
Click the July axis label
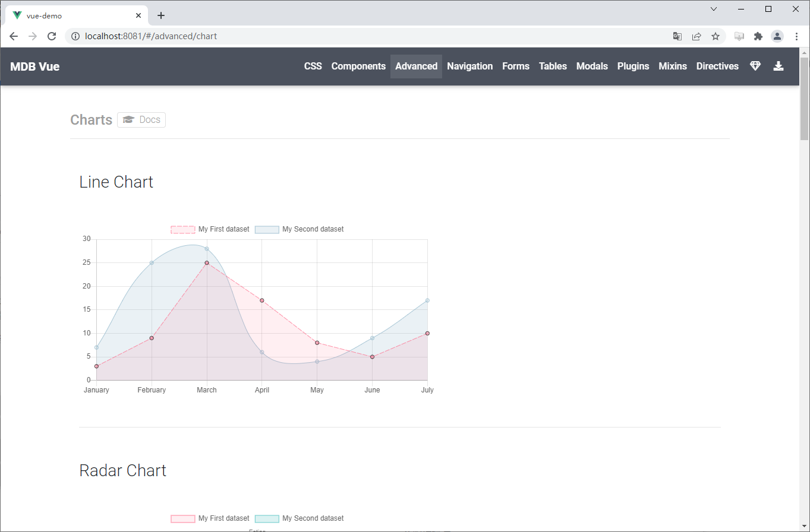coord(427,390)
